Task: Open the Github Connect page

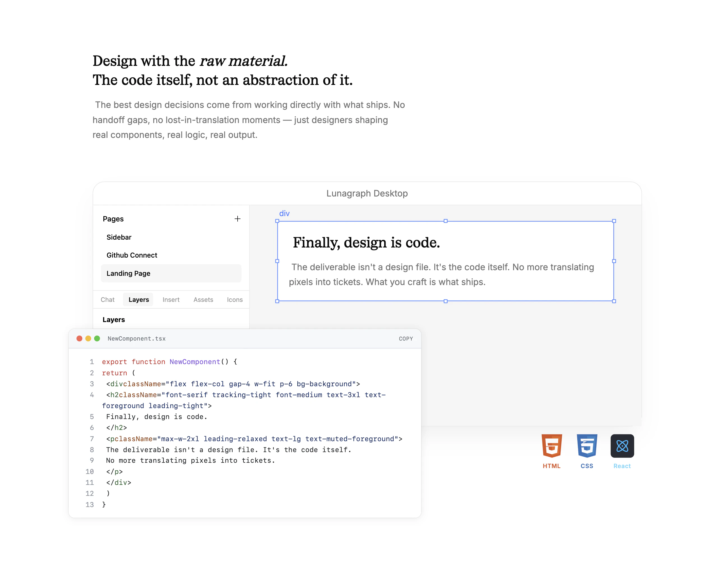Action: (132, 255)
